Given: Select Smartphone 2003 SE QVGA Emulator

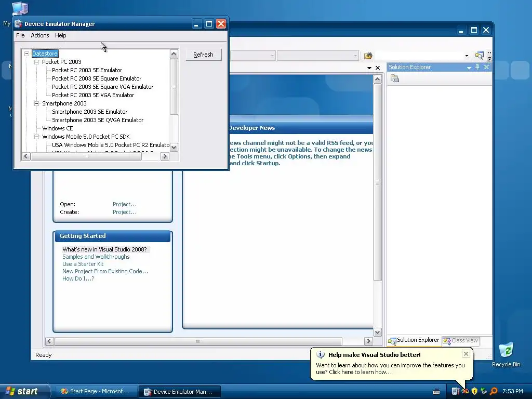Looking at the screenshot, I should tap(98, 120).
